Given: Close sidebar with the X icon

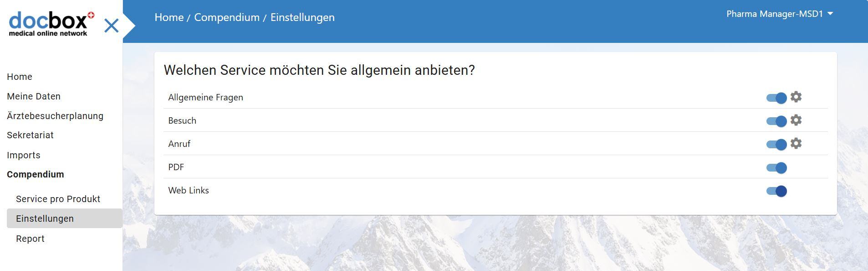Looking at the screenshot, I should (111, 26).
